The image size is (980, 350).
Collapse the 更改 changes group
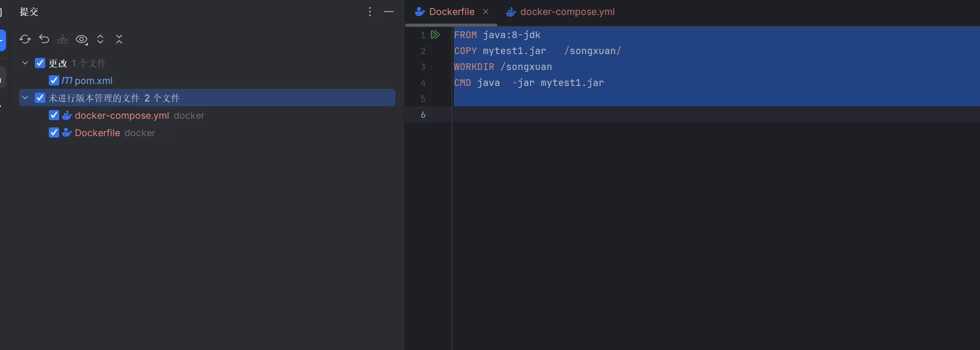pyautogui.click(x=25, y=63)
